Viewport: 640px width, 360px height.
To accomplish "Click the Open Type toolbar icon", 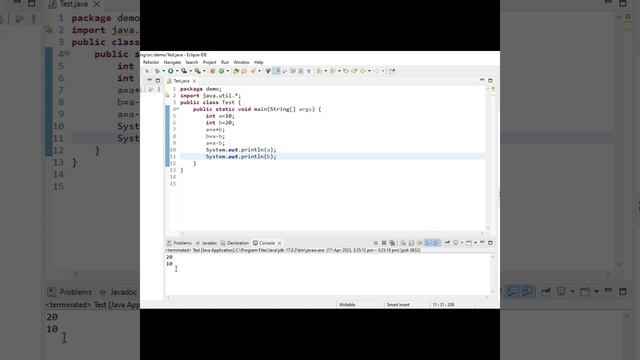I will coord(236,71).
